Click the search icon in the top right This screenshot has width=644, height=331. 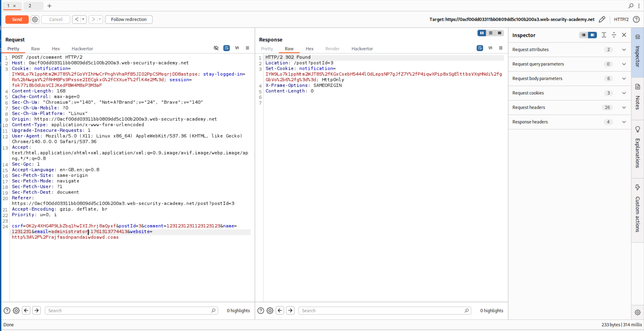coord(631,6)
